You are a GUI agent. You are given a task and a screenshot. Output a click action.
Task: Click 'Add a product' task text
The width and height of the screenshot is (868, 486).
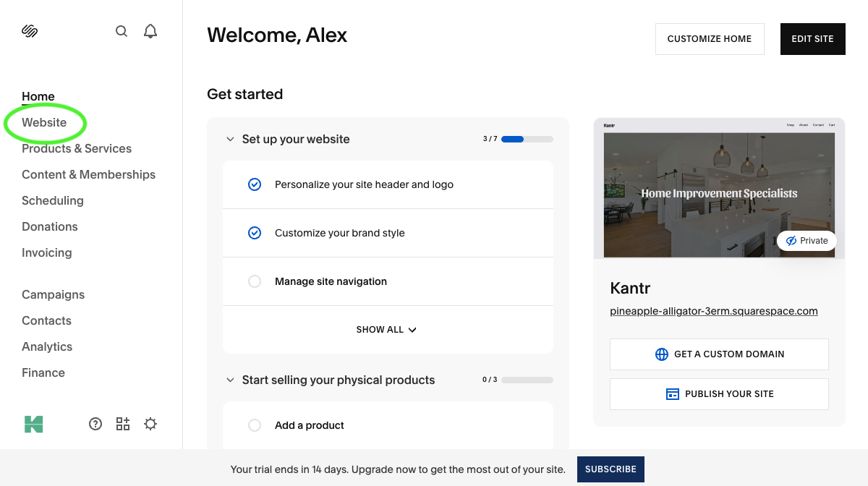310,425
